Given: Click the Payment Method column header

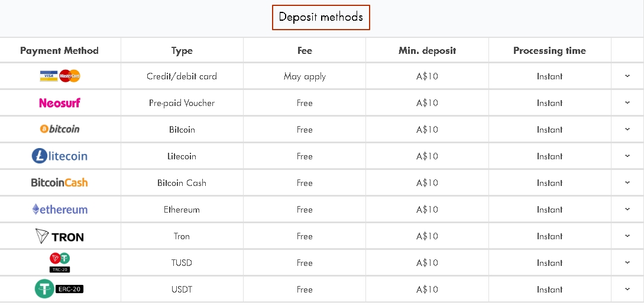Looking at the screenshot, I should pos(60,50).
